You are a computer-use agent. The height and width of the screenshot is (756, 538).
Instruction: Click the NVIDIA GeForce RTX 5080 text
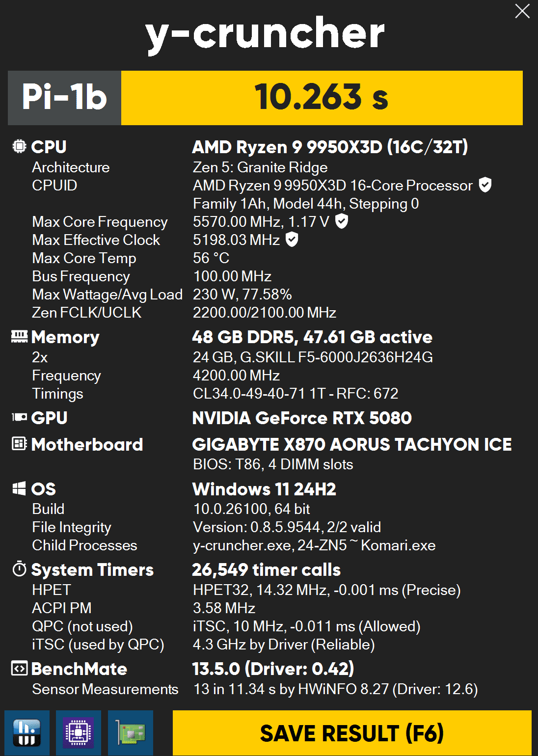pyautogui.click(x=301, y=418)
